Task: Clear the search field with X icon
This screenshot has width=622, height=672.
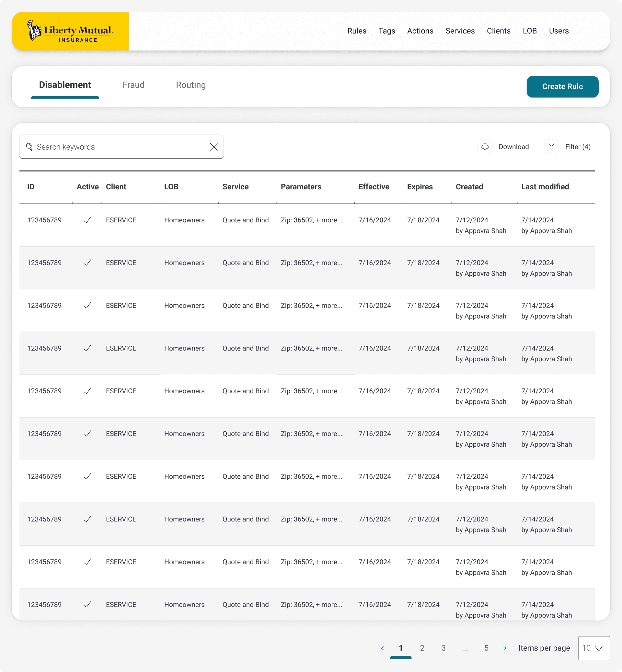Action: click(213, 147)
